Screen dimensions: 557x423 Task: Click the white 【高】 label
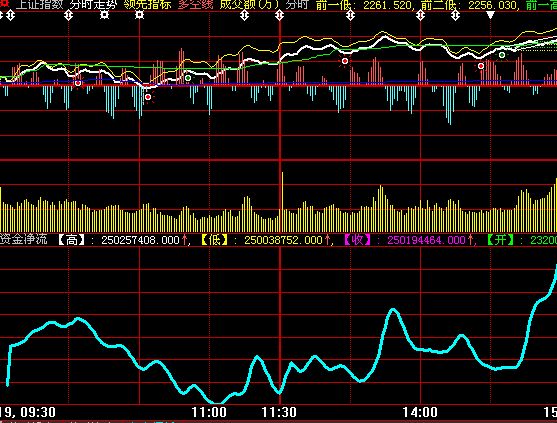[x=72, y=240]
